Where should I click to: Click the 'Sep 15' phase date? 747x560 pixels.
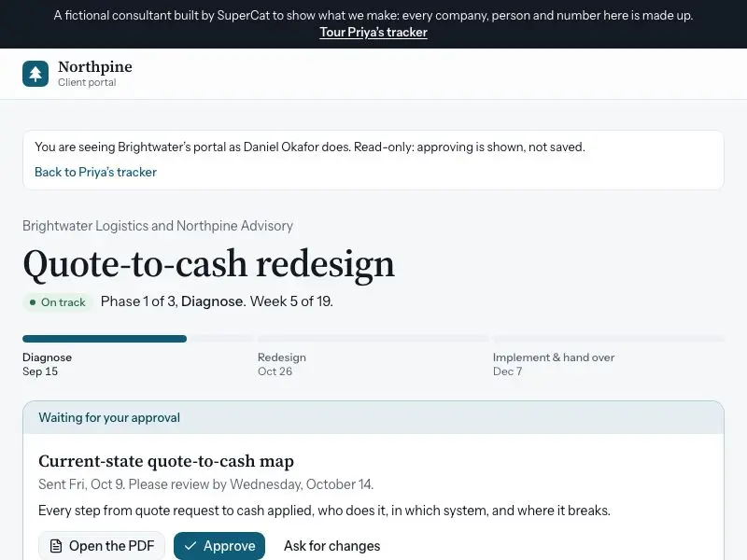coord(40,371)
